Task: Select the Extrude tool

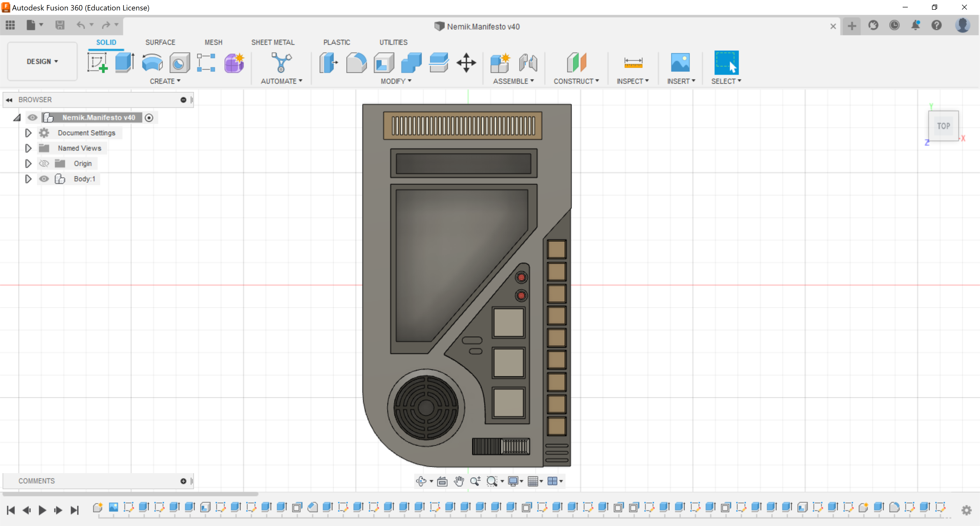Action: (125, 63)
